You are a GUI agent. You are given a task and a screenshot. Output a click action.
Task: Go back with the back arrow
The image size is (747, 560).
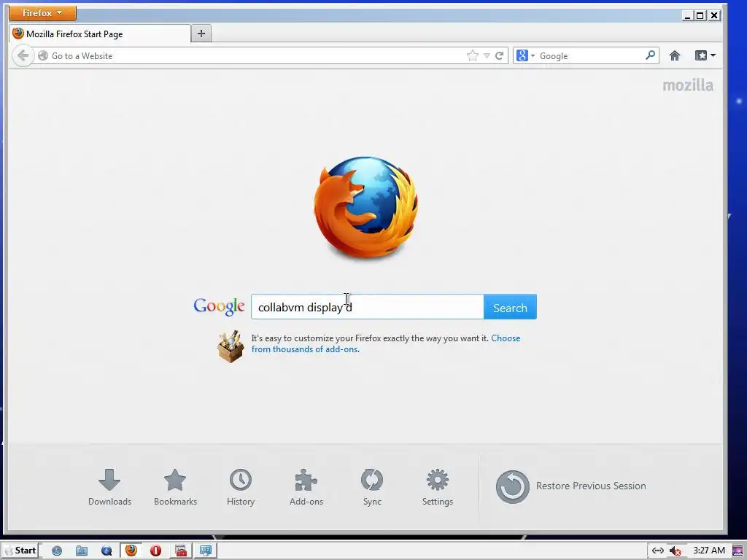[23, 55]
